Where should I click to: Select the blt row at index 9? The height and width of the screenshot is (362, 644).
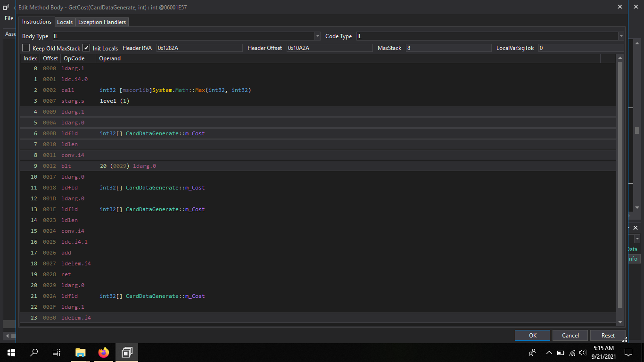tap(318, 166)
